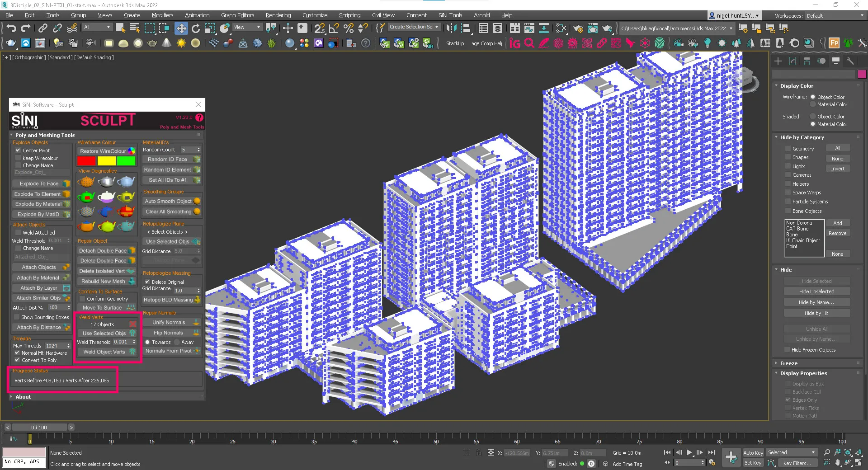Click the Go to End playback button

tap(711, 452)
